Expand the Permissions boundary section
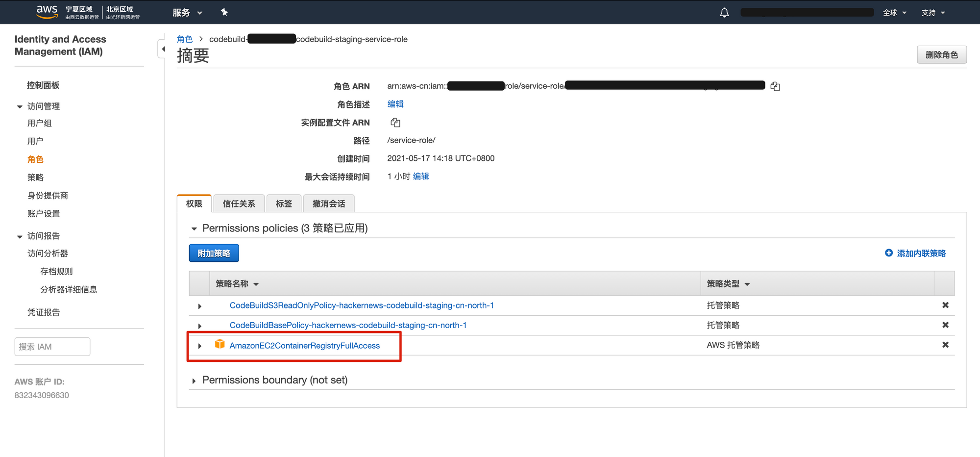The width and height of the screenshot is (980, 457). [194, 381]
